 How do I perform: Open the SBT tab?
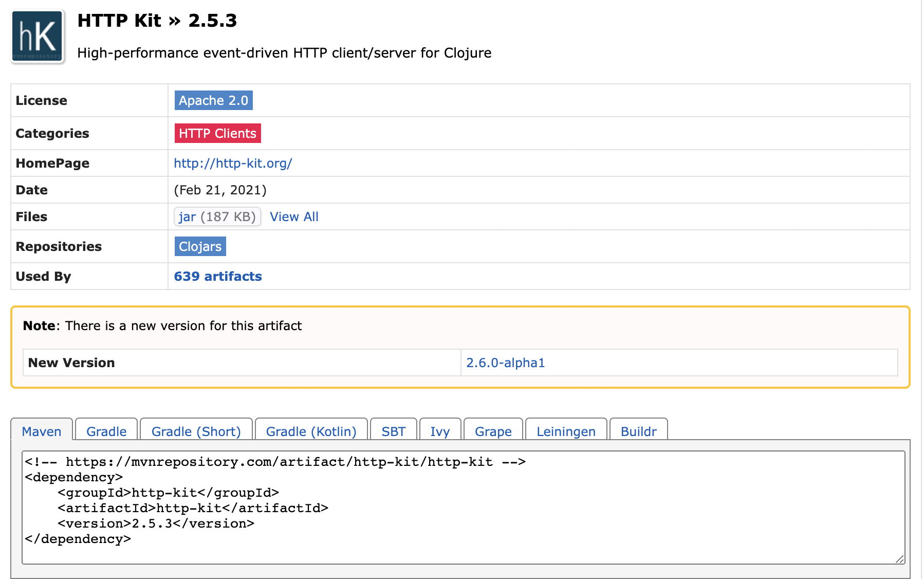[x=393, y=431]
